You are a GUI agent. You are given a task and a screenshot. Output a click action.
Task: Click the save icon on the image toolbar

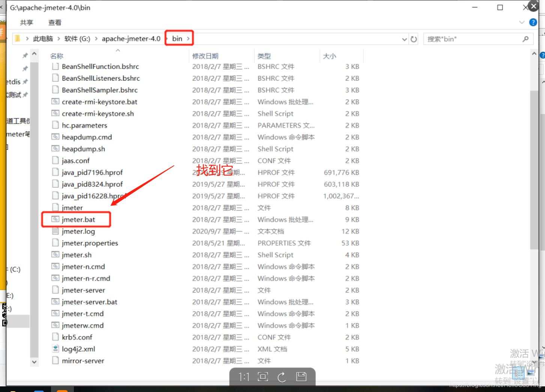[301, 377]
